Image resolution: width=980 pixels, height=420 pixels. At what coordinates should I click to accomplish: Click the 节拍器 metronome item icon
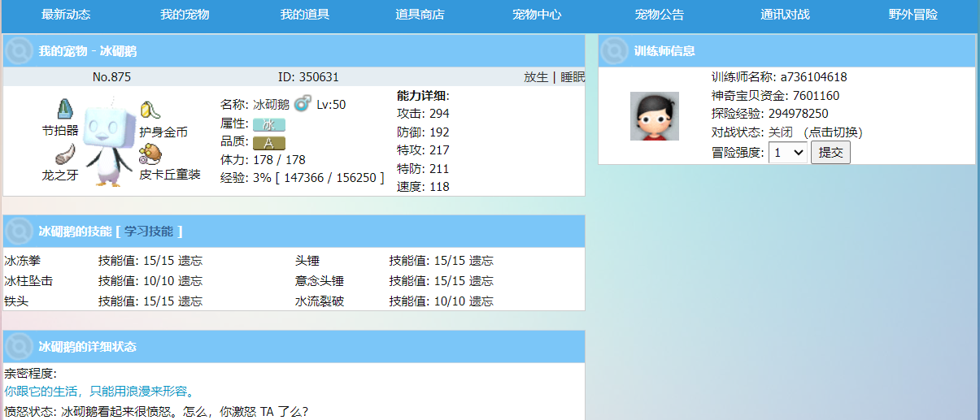65,109
